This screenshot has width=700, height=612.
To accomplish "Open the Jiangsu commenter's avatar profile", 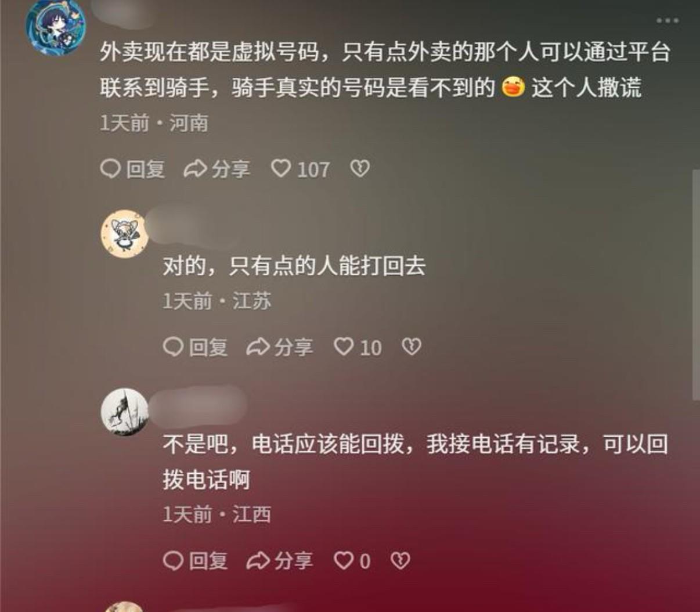I will click(125, 234).
